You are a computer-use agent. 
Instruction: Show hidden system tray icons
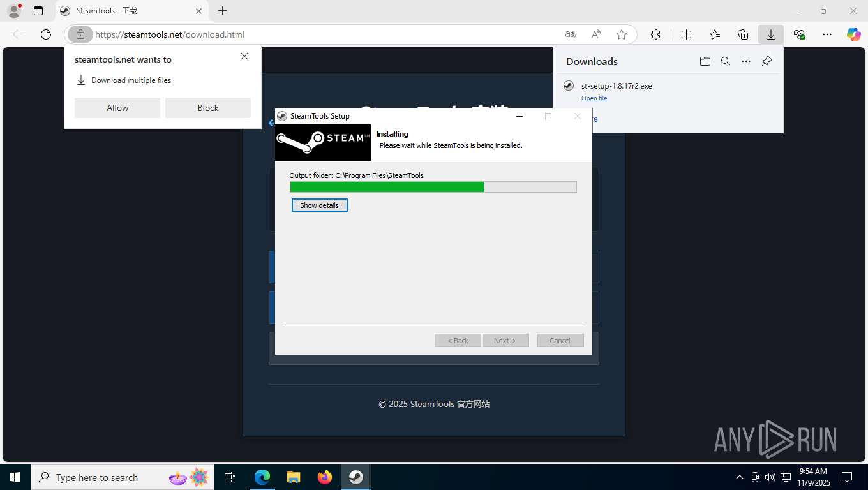pyautogui.click(x=740, y=477)
